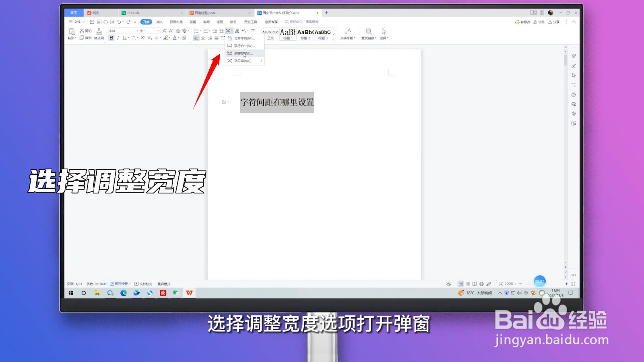Cut selection with 剪切 scissors
Viewport: 644px width, 362px height.
[x=85, y=31]
